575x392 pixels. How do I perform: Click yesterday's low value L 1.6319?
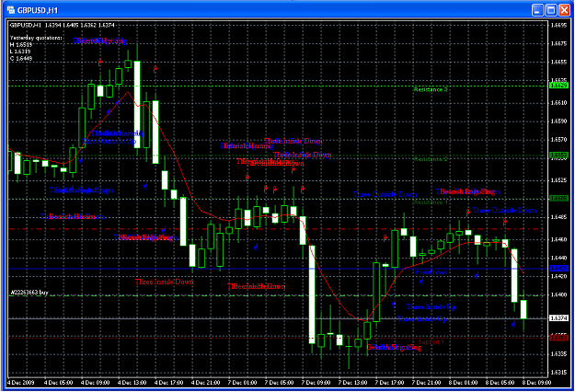pos(21,52)
